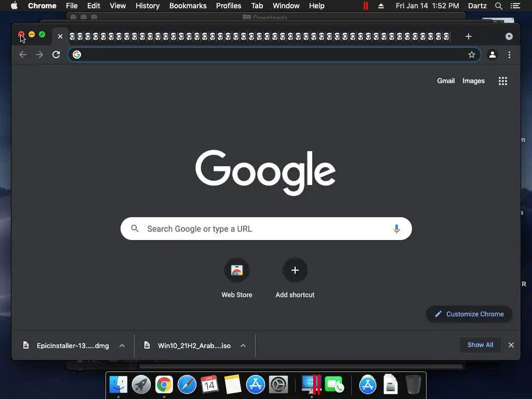Open a new tab with the plus button
The height and width of the screenshot is (399, 532).
click(469, 36)
